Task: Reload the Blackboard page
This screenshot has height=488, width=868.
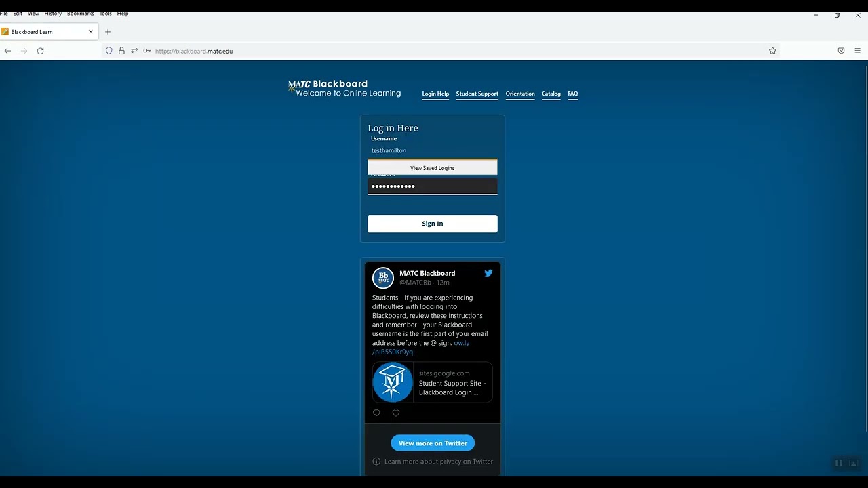Action: point(40,51)
